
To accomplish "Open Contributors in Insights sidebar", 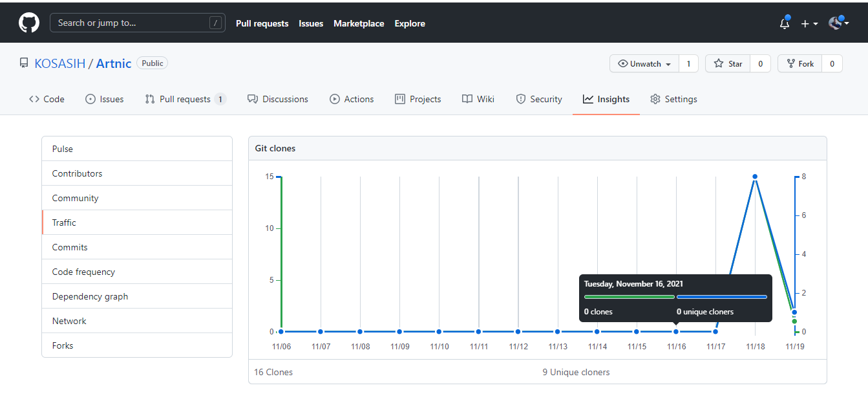I will point(137,173).
